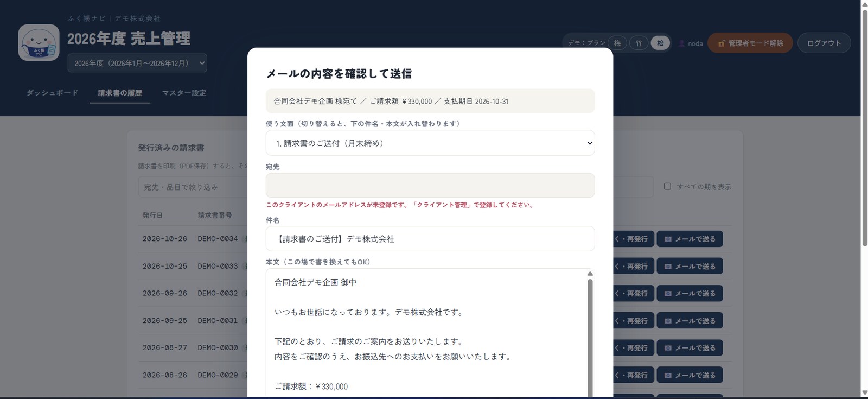Open the 請求書の履歴 tab
The width and height of the screenshot is (868, 399).
120,93
